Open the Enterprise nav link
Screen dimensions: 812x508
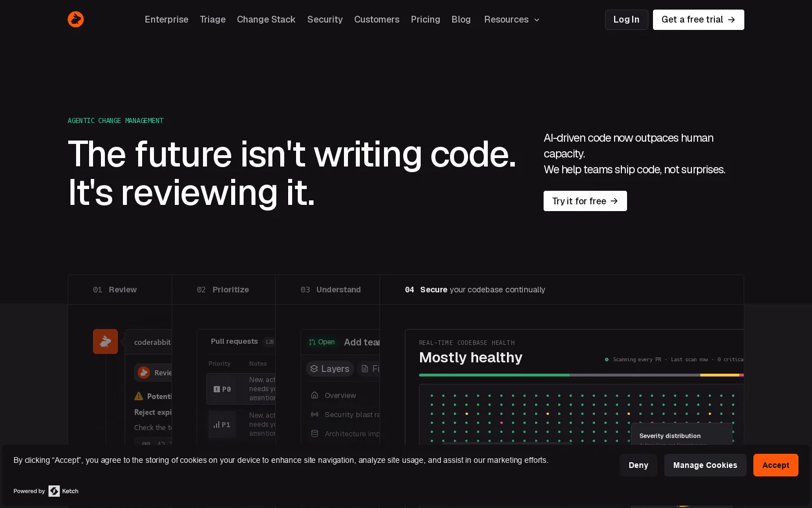click(x=166, y=19)
